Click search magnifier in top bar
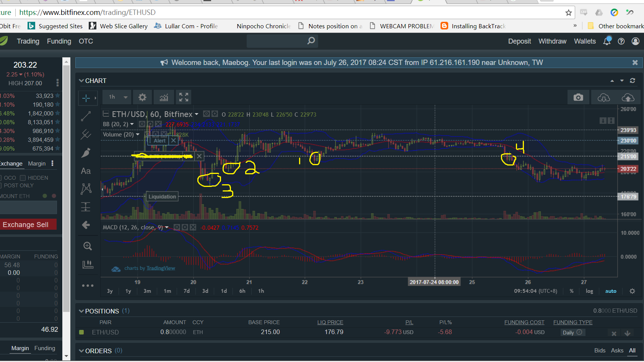 tap(311, 41)
